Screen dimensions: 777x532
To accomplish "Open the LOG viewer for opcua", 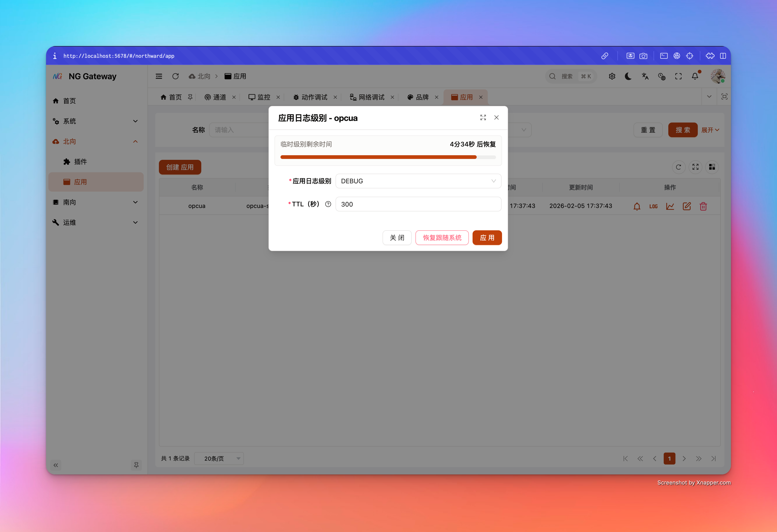I will tap(653, 206).
